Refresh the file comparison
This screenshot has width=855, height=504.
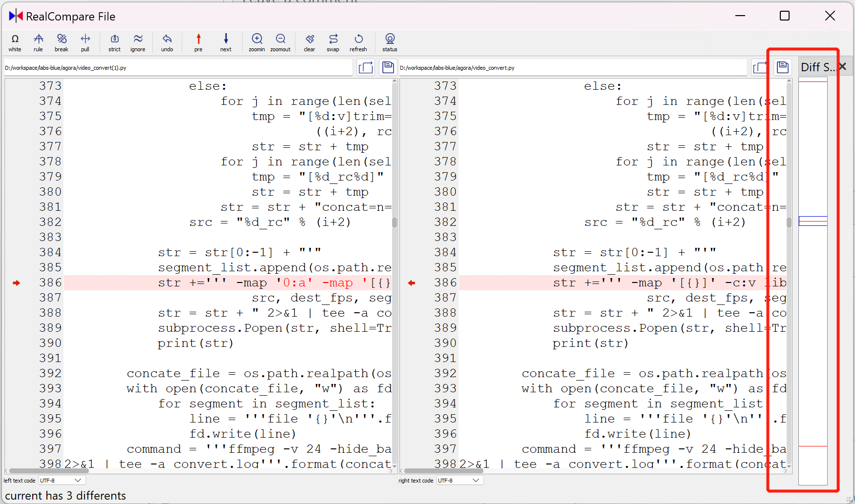(358, 42)
